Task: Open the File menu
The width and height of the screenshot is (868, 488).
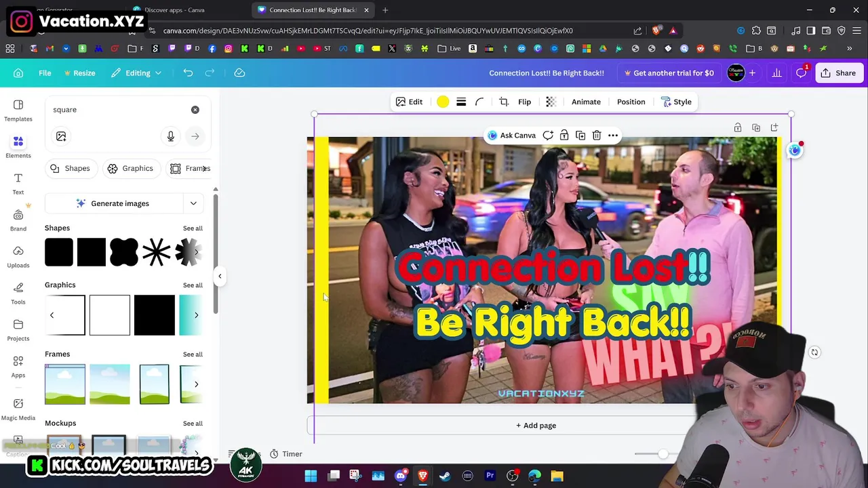Action: [x=45, y=73]
